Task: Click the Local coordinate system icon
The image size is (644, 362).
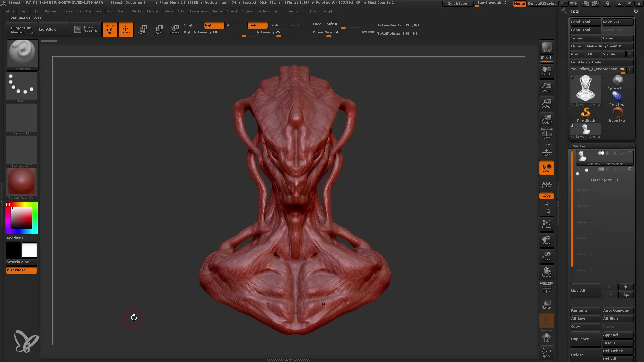Action: (546, 168)
